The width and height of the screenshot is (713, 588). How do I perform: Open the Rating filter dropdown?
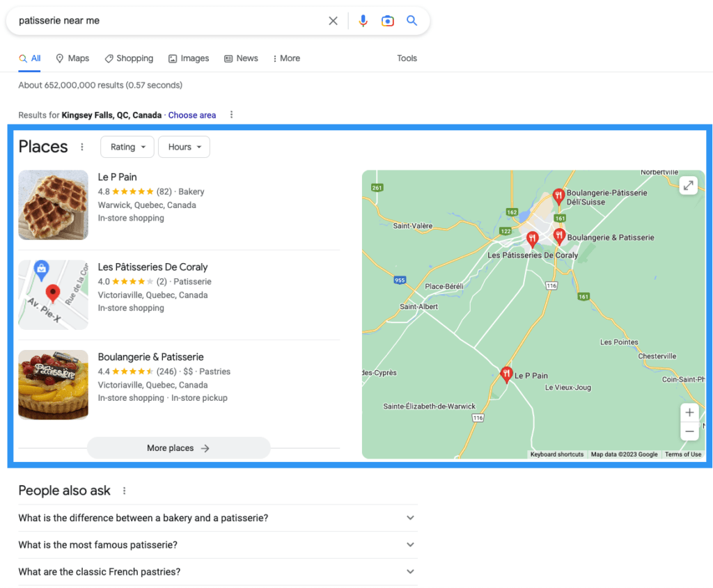coord(127,147)
